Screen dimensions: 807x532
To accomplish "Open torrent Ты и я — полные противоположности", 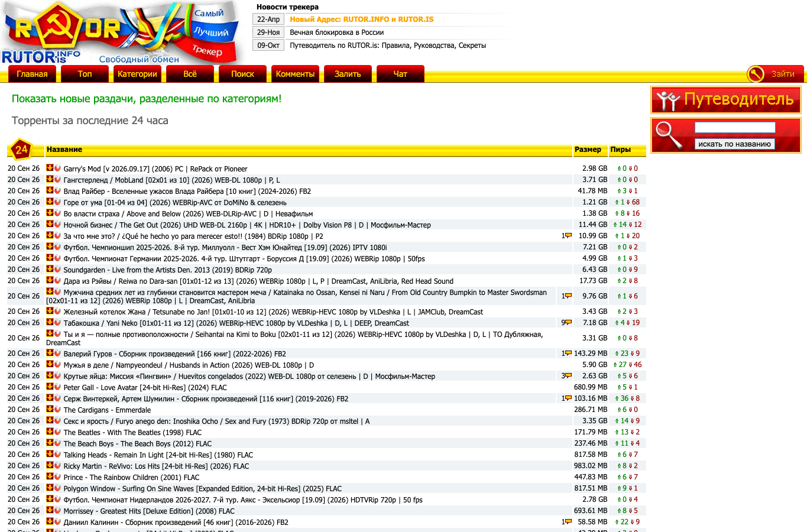I will coord(294,338).
